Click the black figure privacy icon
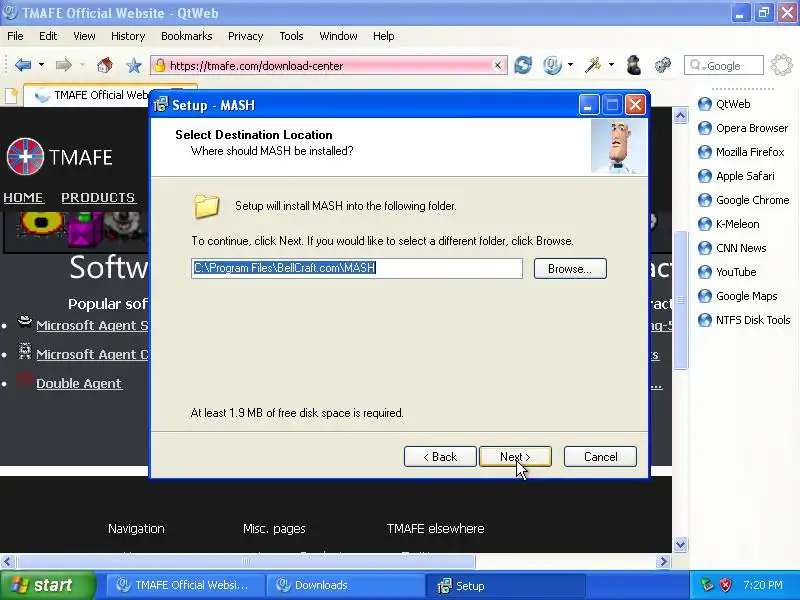Image resolution: width=800 pixels, height=600 pixels. [x=633, y=65]
